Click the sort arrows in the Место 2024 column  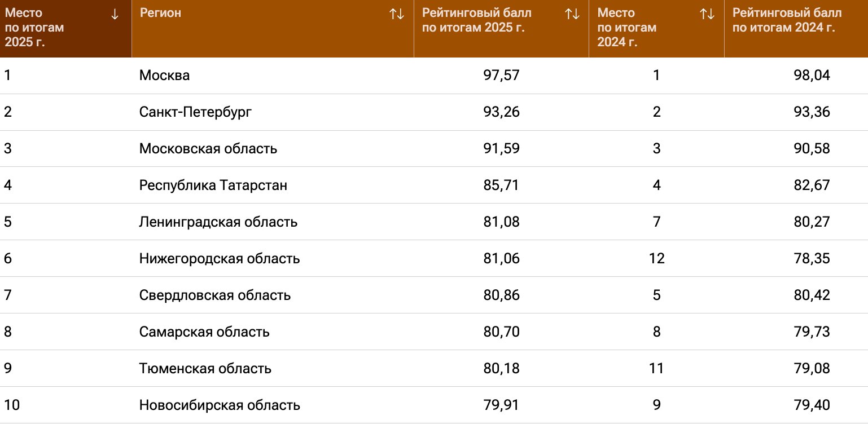pos(707,15)
